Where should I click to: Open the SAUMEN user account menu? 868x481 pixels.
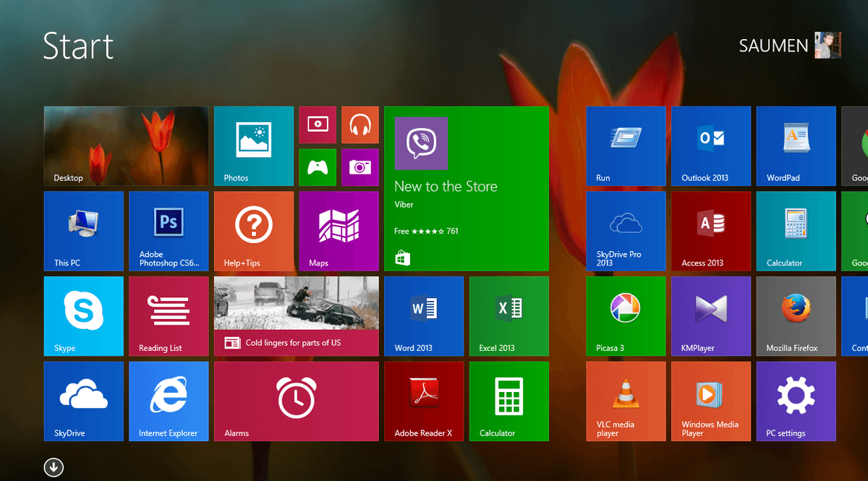(x=789, y=46)
